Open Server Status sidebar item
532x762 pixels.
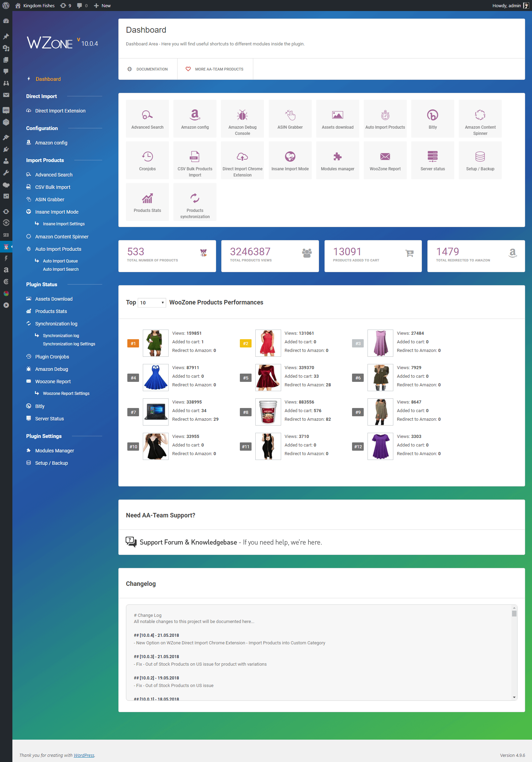point(49,419)
